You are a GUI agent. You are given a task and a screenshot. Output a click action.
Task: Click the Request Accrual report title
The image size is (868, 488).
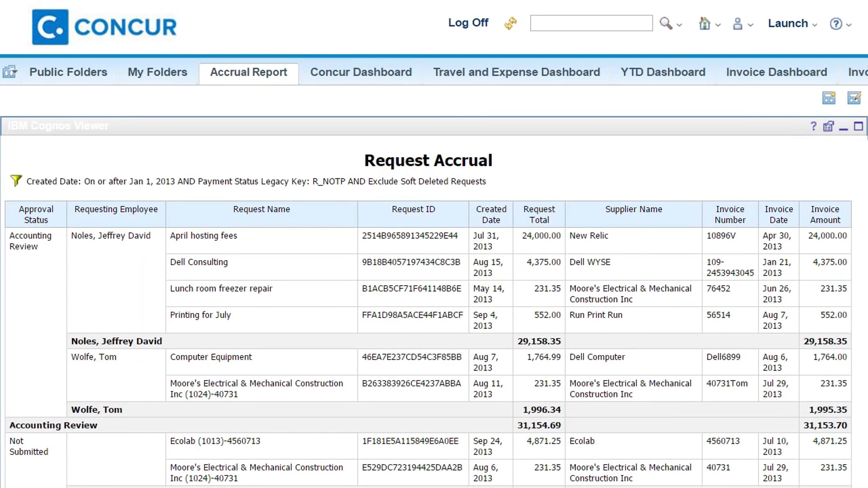428,160
